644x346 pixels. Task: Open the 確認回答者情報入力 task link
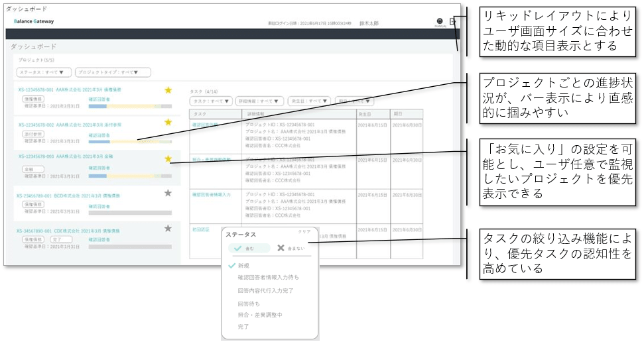211,195
